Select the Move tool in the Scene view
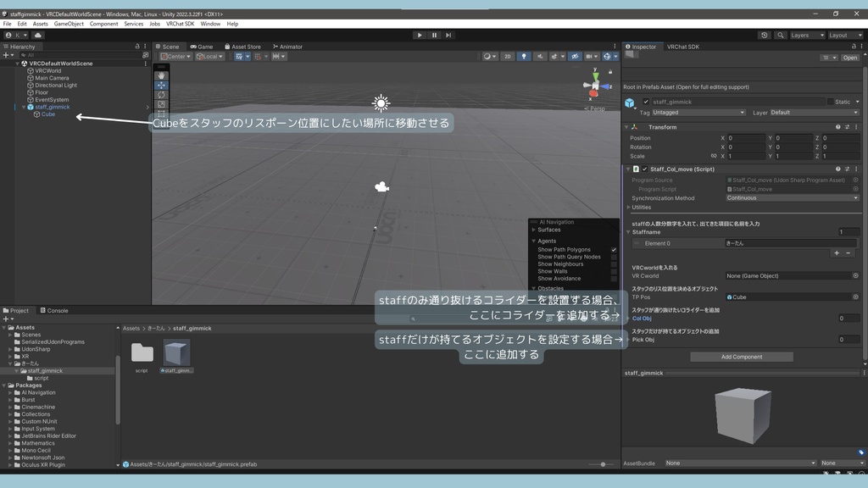The image size is (868, 488). click(x=162, y=86)
